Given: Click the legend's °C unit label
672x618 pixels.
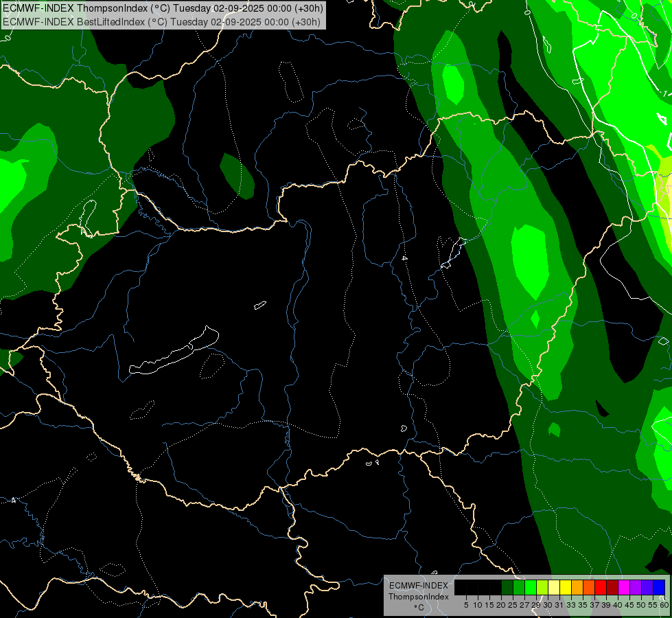Looking at the screenshot, I should point(419,608).
